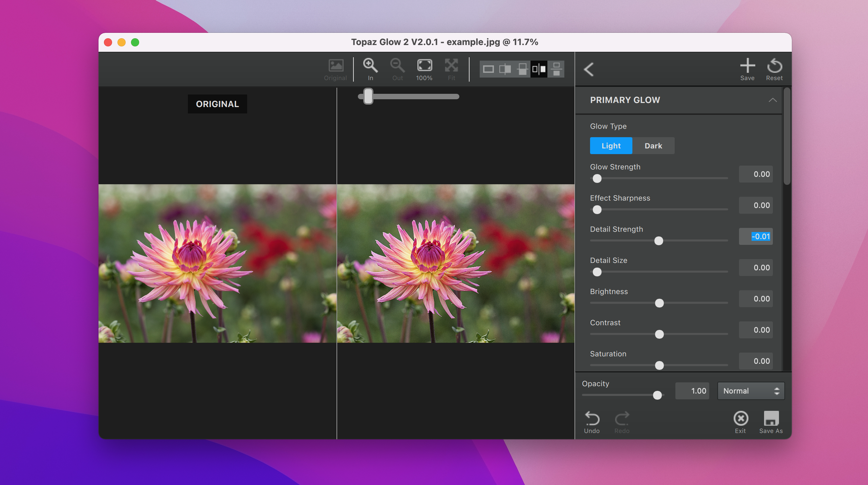Click the back arrow in settings panel
868x485 pixels.
pyautogui.click(x=589, y=69)
